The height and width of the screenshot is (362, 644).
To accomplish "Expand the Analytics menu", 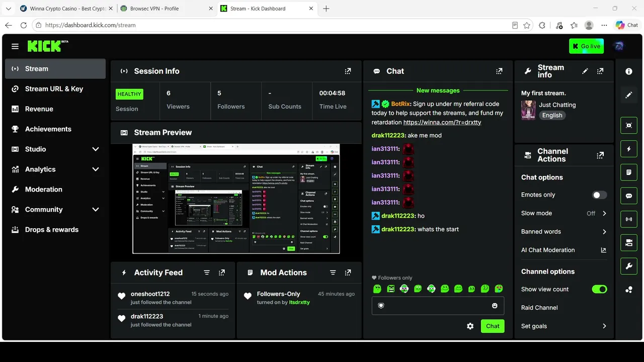I will (x=55, y=169).
